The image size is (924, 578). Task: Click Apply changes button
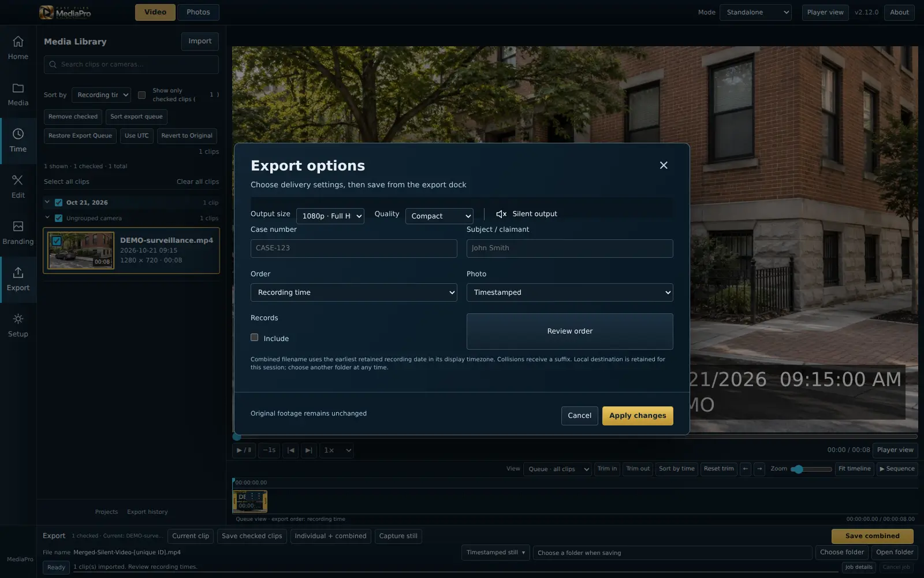[638, 416]
